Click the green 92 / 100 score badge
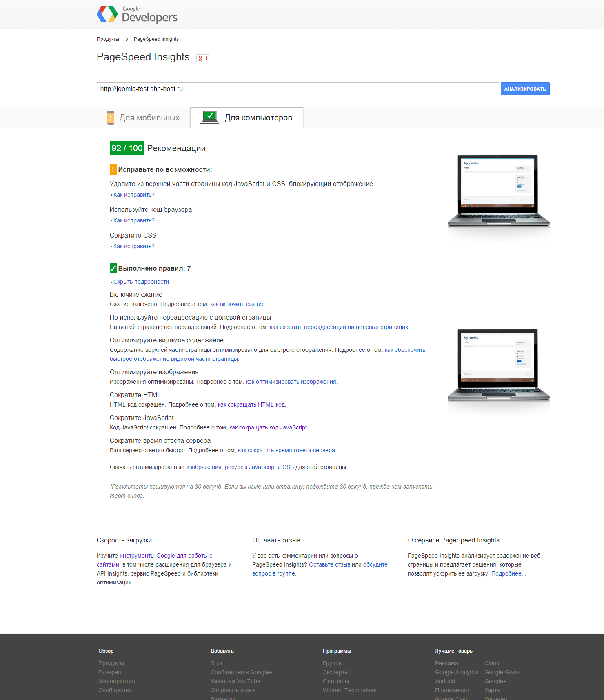 coord(127,148)
